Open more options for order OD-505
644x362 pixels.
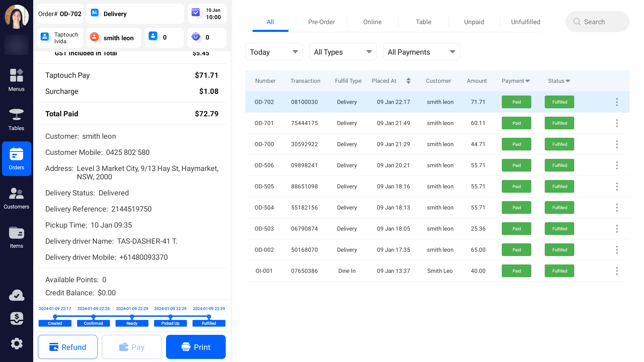[617, 186]
